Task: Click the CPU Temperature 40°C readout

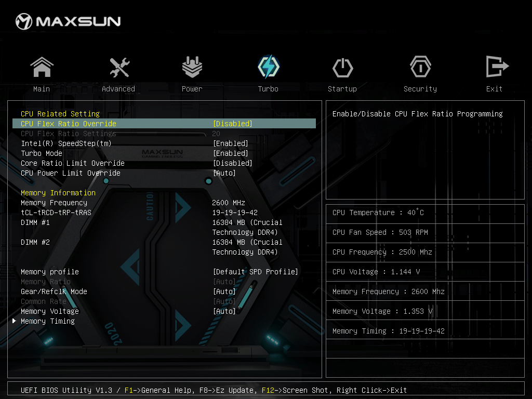Action: [378, 212]
